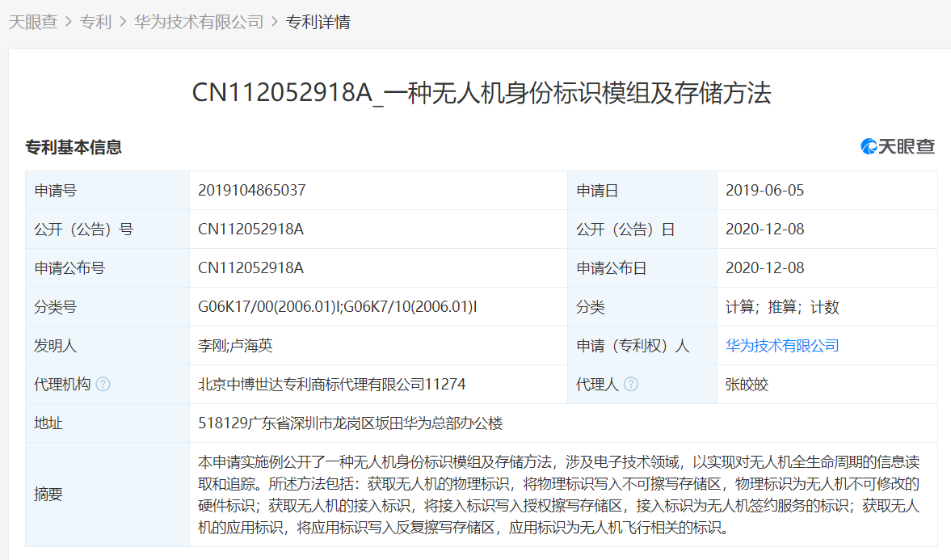This screenshot has width=951, height=560.
Task: Open the 华为技术有限公司 applicant link
Action: click(782, 346)
